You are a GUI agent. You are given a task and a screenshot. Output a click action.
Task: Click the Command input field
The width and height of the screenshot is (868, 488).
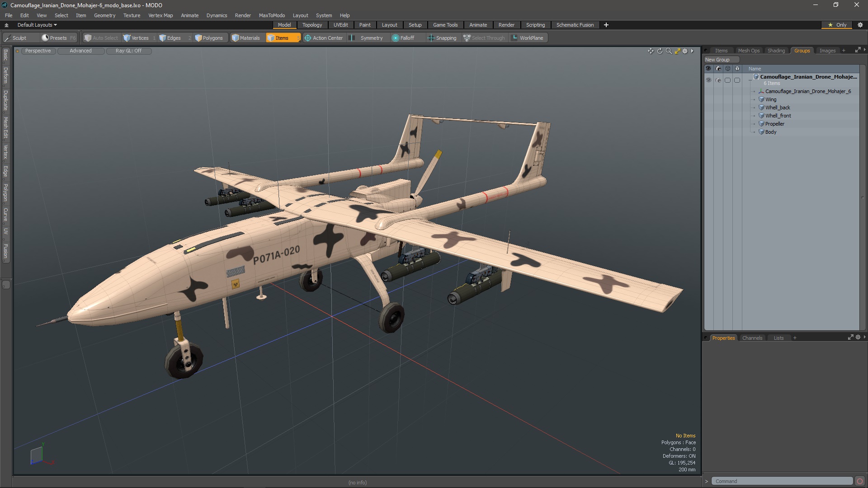782,481
